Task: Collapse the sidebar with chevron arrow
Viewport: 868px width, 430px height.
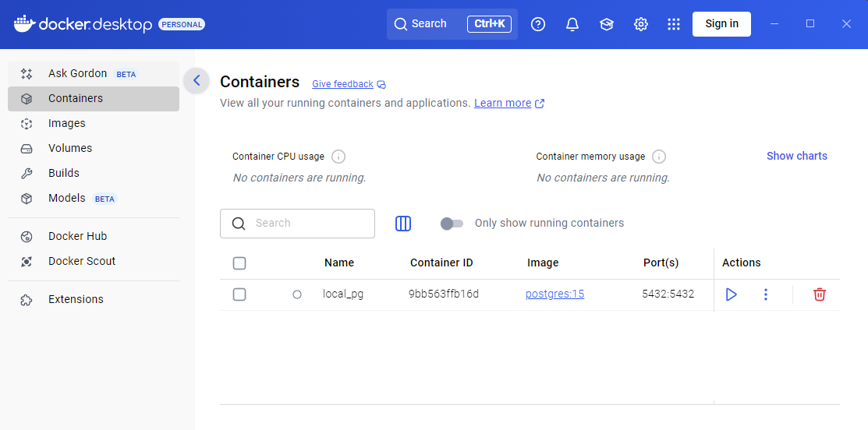Action: point(197,80)
